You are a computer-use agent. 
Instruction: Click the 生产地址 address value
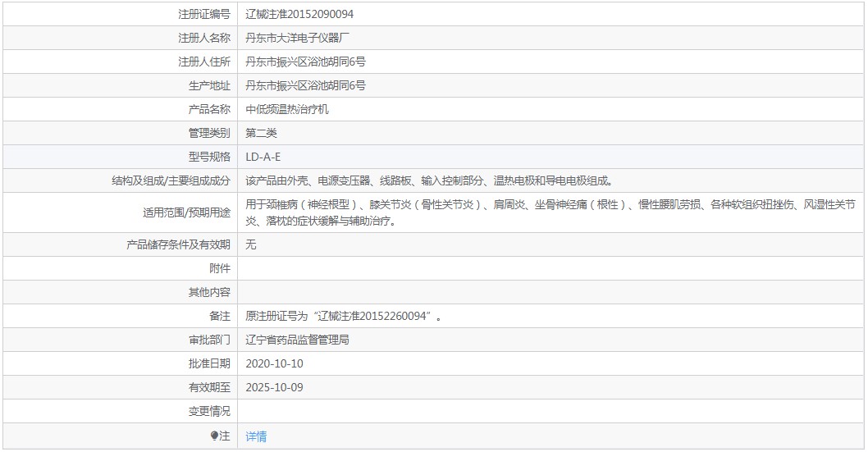click(305, 86)
